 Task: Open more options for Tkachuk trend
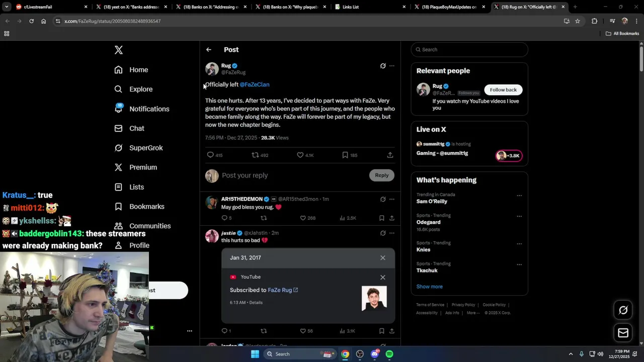pos(519,264)
